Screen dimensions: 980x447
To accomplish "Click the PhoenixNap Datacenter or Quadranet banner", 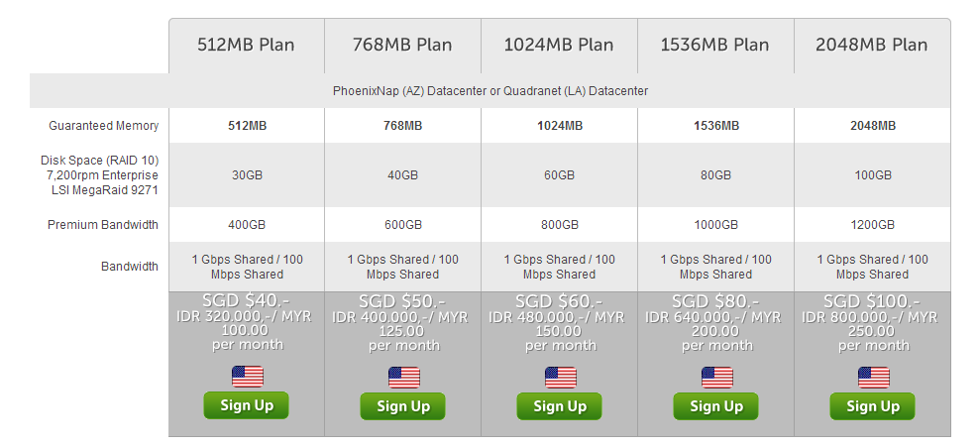I will (490, 91).
